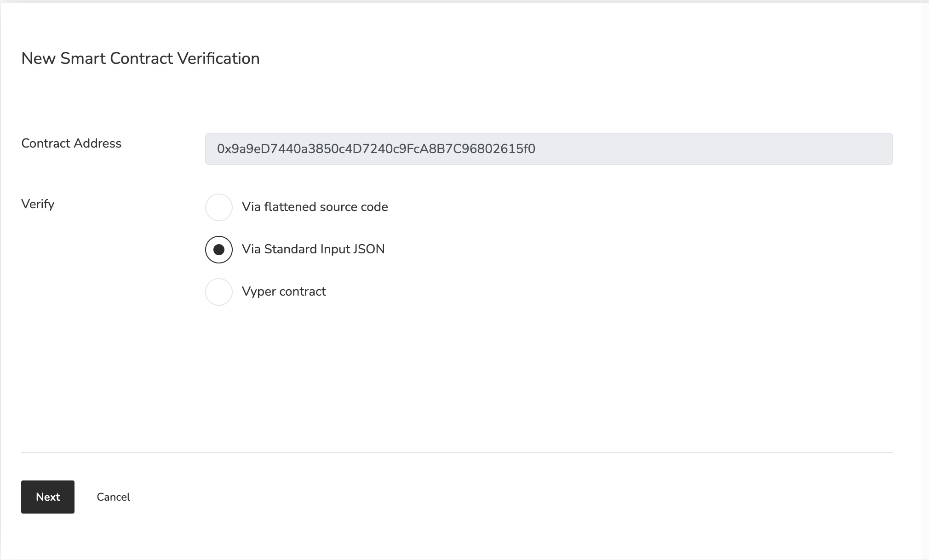Click the Cancel link beside Next
Screen dimensions: 929x560
point(113,497)
